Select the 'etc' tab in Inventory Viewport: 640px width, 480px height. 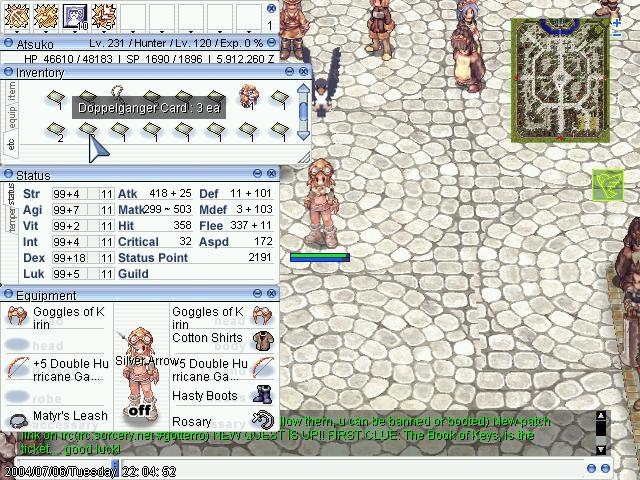click(11, 145)
